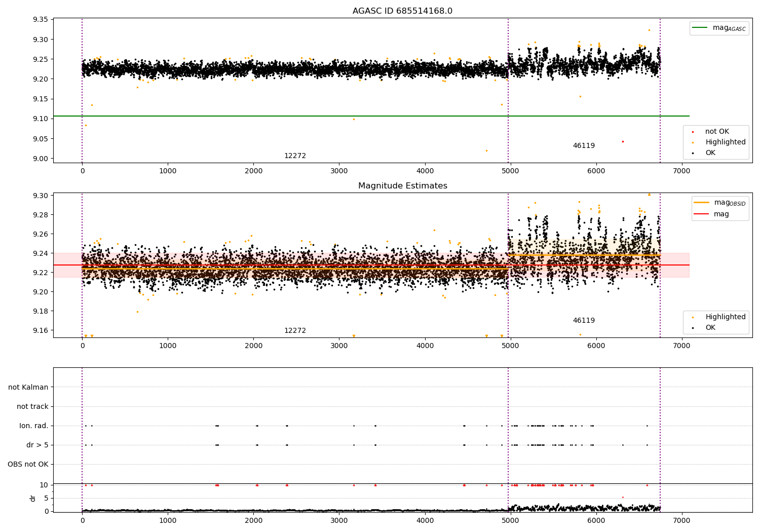Screen dimensions: 760x532
Task: Click the black 'OK' marker in top legend
Action: coord(693,153)
